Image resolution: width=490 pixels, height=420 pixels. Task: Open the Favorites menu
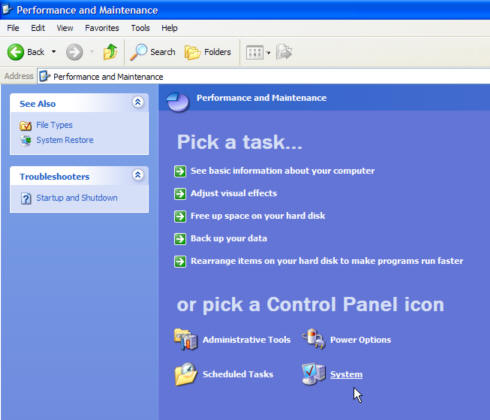coord(102,28)
